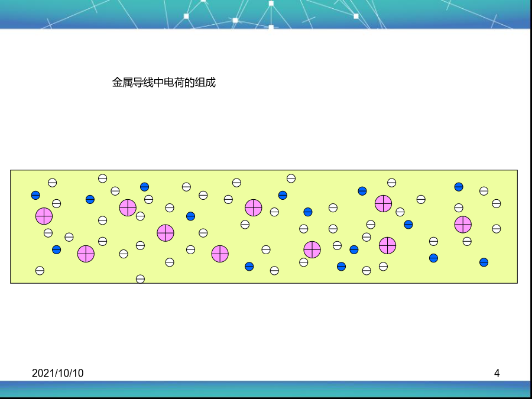Select the rightmost pink positive ion circle
The height and width of the screenshot is (399, 532).
pos(463,225)
